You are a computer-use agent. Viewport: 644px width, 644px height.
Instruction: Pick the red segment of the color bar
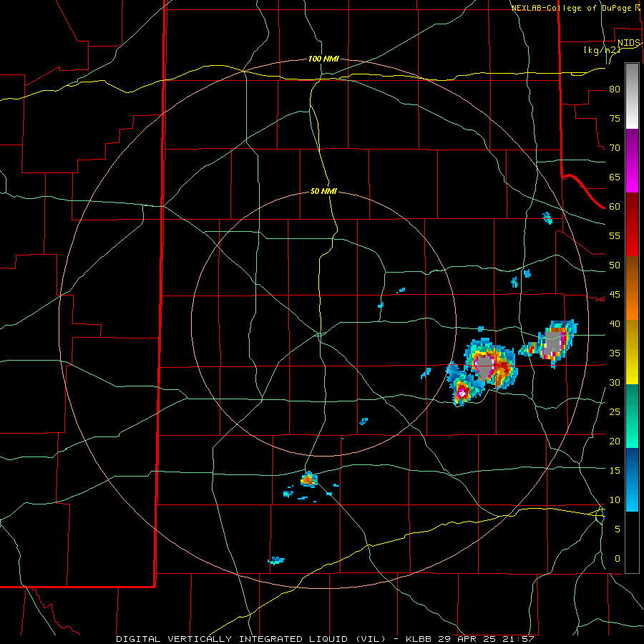point(632,225)
